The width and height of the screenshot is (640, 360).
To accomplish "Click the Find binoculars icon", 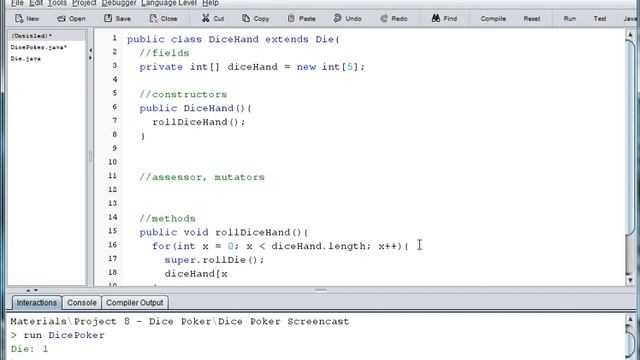I will pyautogui.click(x=436, y=18).
